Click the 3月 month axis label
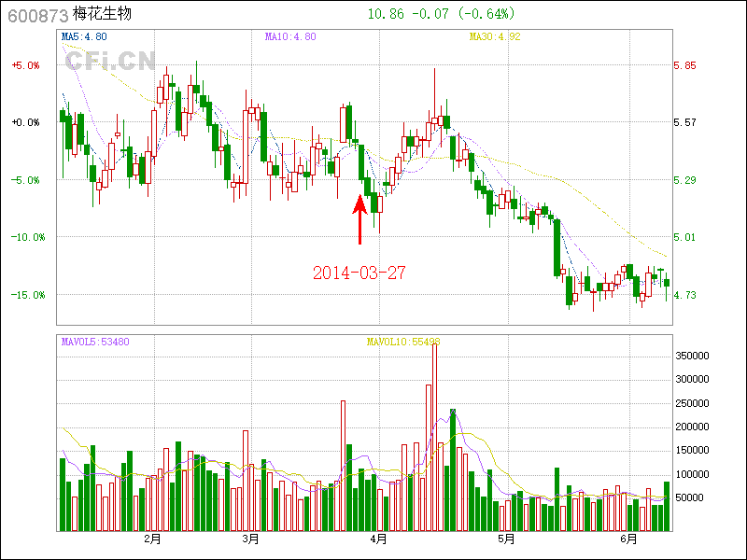Screen dimensions: 747x560 (249, 539)
